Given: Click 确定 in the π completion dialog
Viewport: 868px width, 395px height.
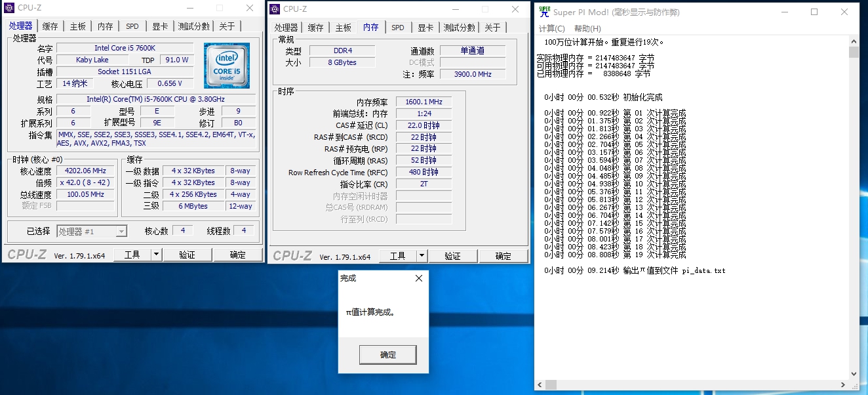Looking at the screenshot, I should 387,354.
